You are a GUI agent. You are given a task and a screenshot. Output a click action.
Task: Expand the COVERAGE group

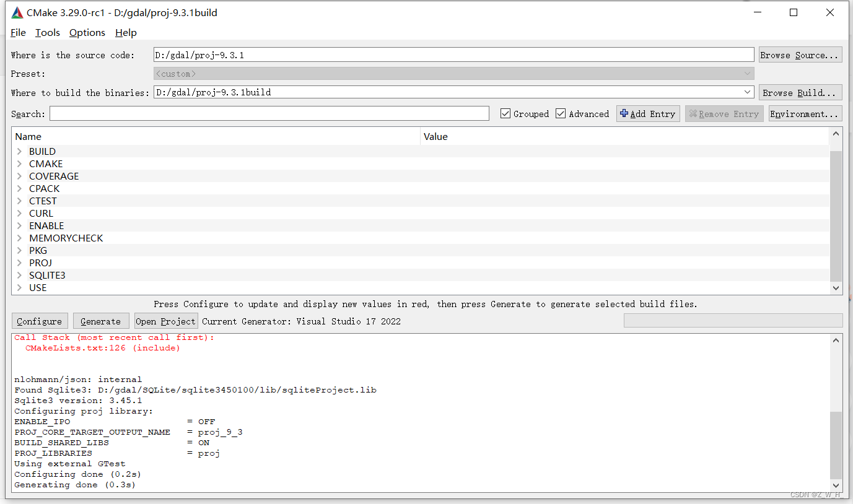(19, 176)
